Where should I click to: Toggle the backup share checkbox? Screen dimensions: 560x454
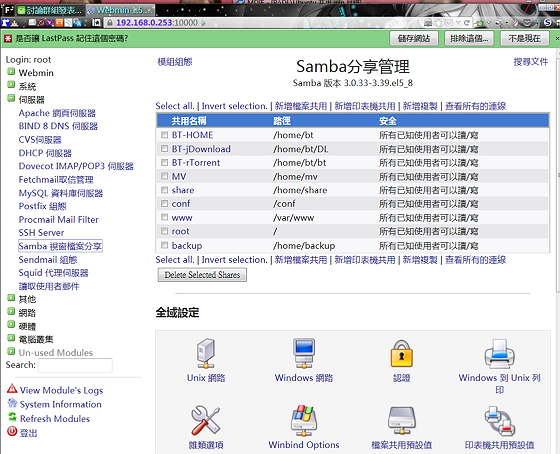164,245
